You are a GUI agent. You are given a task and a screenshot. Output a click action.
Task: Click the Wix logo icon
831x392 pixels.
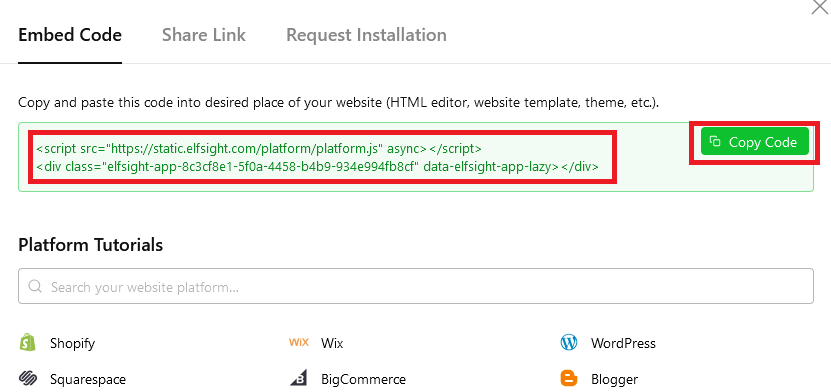(x=299, y=342)
